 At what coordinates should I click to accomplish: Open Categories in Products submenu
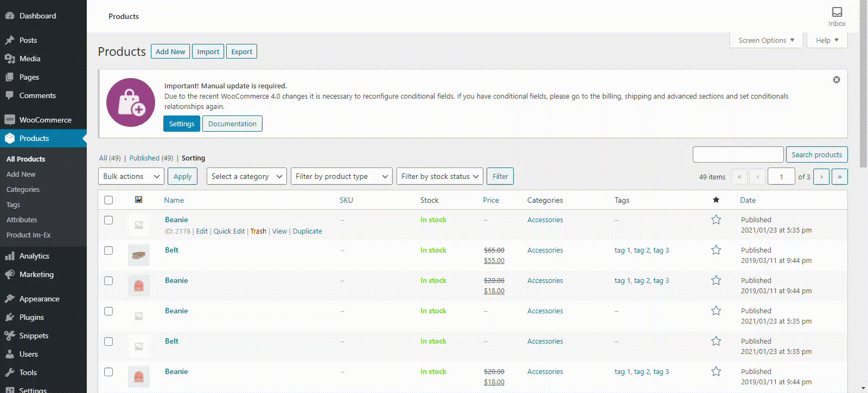click(x=23, y=189)
